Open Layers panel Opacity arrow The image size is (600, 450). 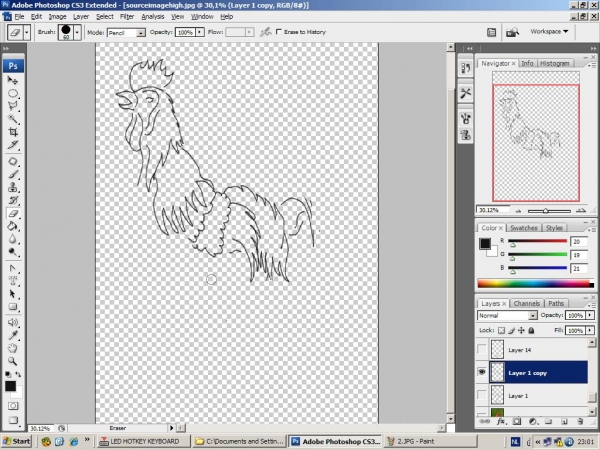(x=590, y=315)
